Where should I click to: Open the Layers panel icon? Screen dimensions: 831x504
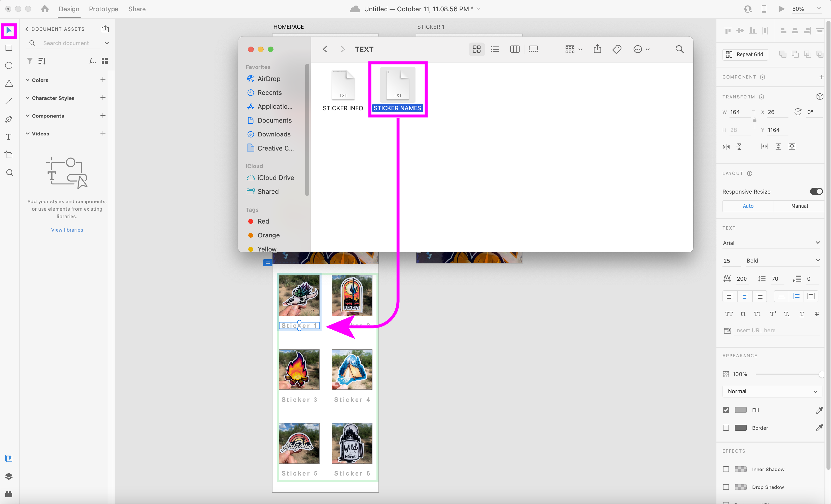[x=9, y=476]
